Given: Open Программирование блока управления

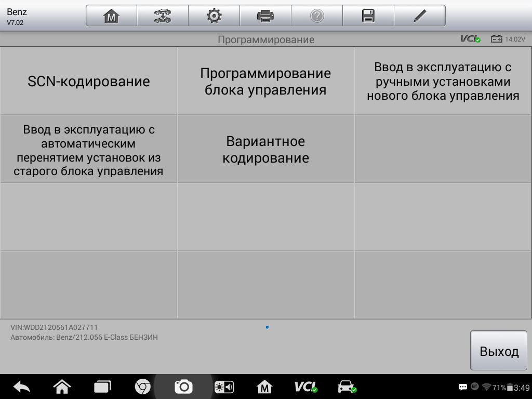Looking at the screenshot, I should click(265, 81).
